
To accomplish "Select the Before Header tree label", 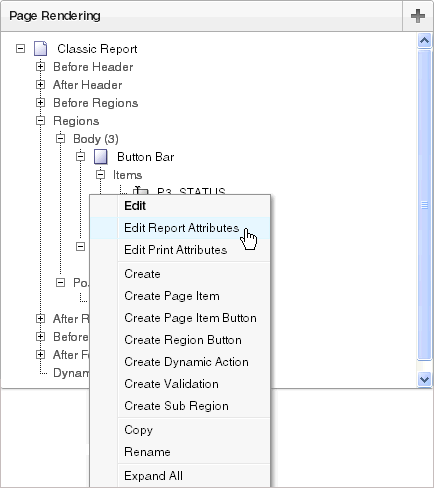I will pos(93,67).
